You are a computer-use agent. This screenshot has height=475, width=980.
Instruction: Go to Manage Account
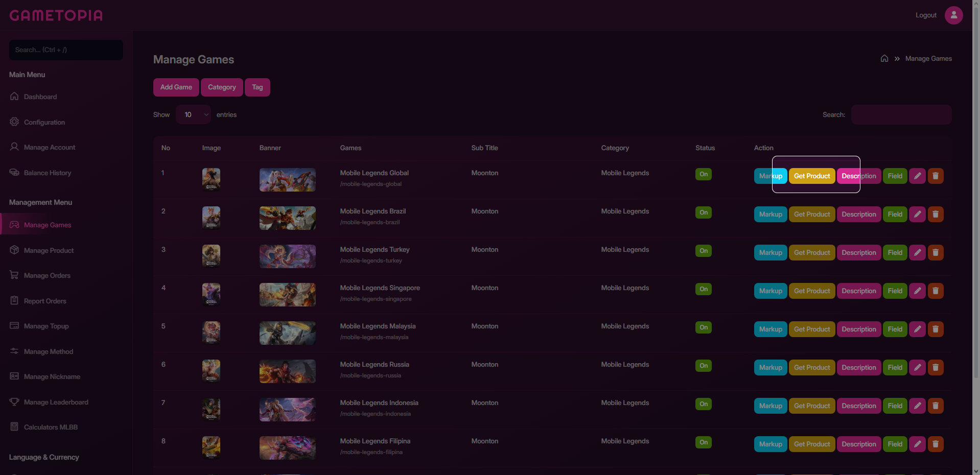pyautogui.click(x=49, y=147)
